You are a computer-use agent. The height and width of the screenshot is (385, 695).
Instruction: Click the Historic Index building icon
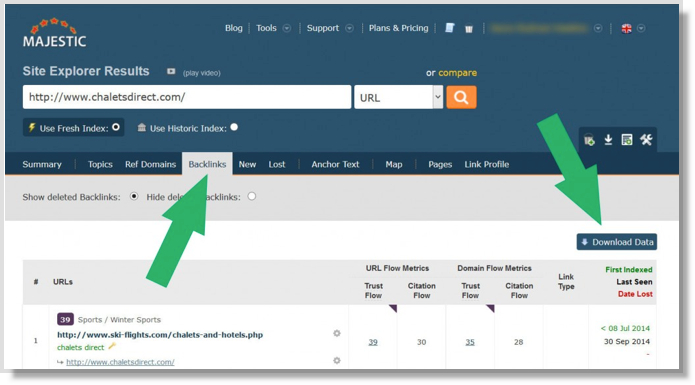141,128
